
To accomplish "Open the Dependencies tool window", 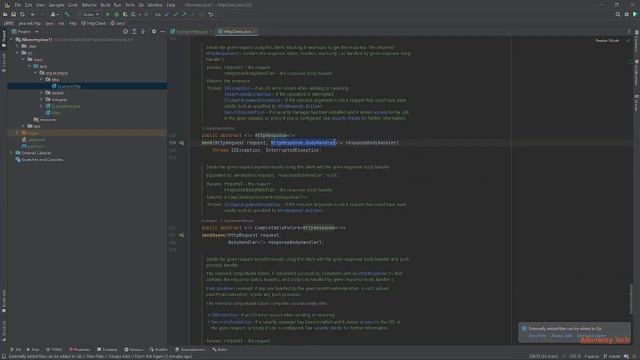I will pyautogui.click(x=190, y=349).
